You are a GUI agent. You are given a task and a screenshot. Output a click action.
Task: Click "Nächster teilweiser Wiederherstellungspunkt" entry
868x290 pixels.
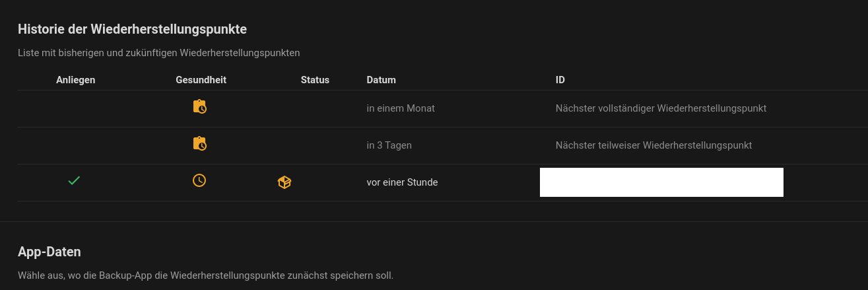653,145
